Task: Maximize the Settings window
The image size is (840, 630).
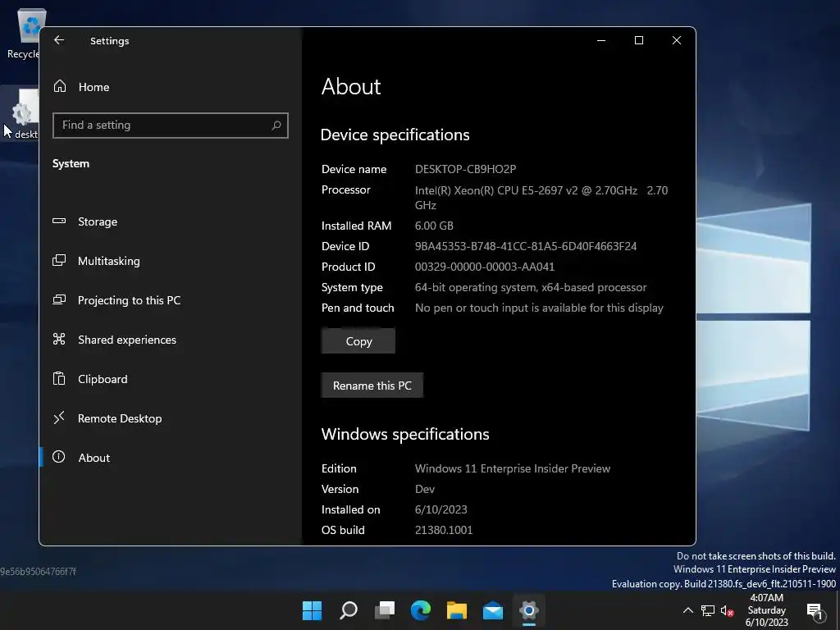Action: [638, 40]
